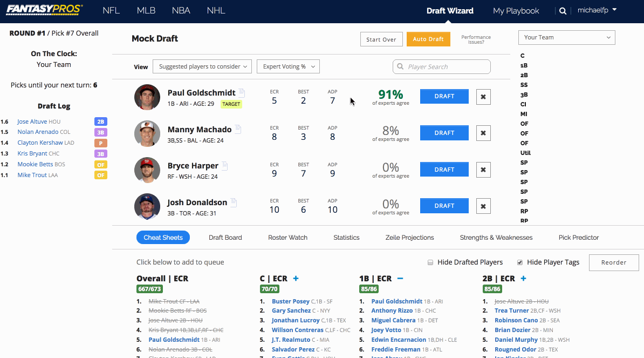Uncheck the Hide Player Tags checkbox
Screen dimensions: 644x358
[519, 262]
